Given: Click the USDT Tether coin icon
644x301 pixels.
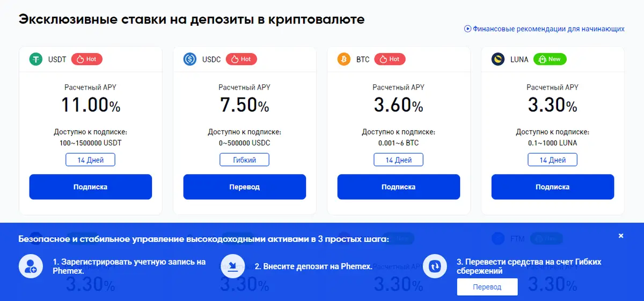Looking at the screenshot, I should point(36,59).
